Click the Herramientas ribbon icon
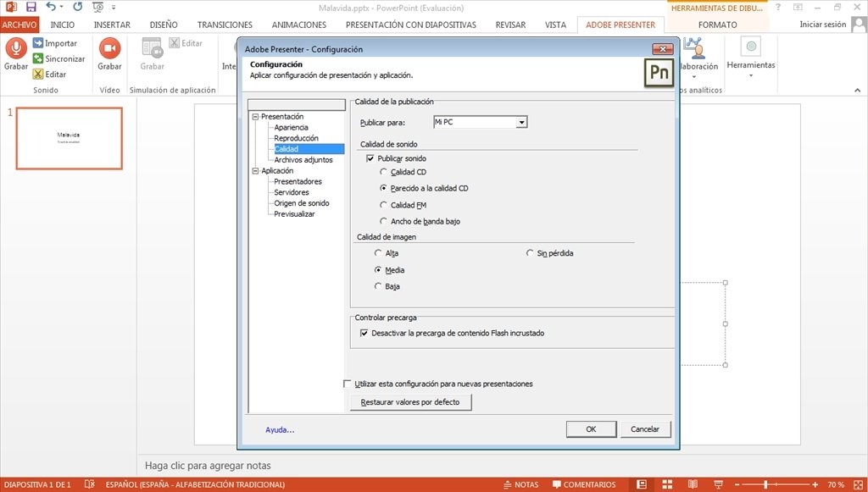This screenshot has height=492, width=868. (x=751, y=47)
